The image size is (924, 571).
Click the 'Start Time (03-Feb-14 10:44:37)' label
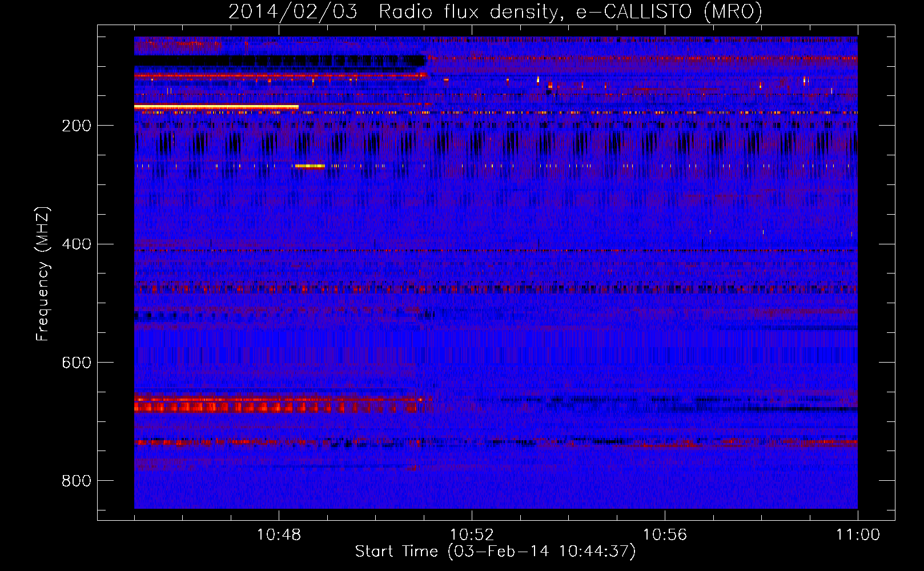(x=495, y=552)
